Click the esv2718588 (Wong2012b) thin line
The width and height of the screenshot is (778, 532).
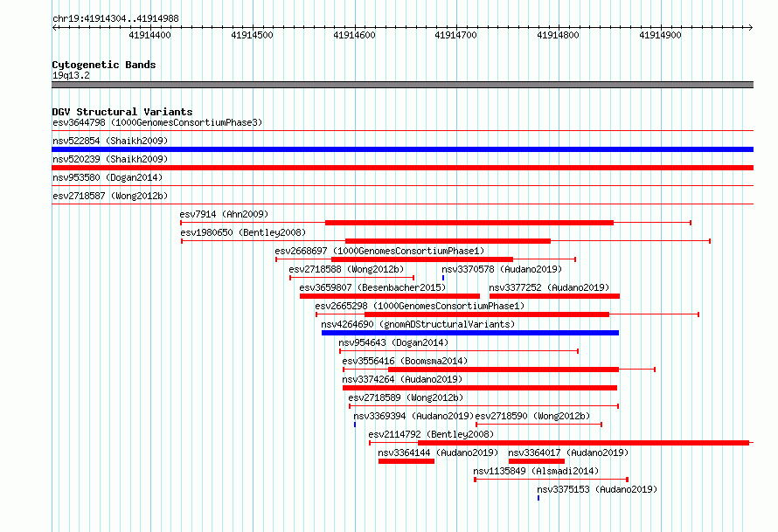(x=351, y=278)
